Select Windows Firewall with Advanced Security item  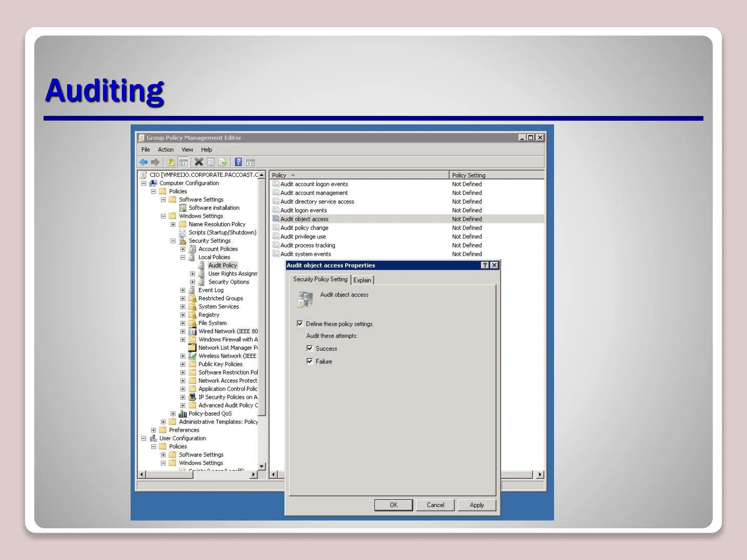tap(228, 339)
